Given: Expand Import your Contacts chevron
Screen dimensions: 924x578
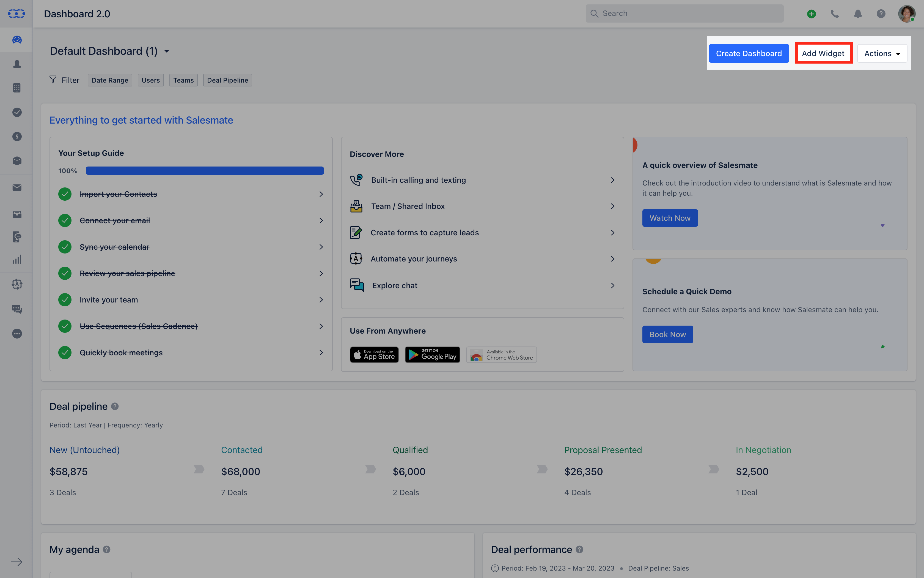Looking at the screenshot, I should (321, 194).
